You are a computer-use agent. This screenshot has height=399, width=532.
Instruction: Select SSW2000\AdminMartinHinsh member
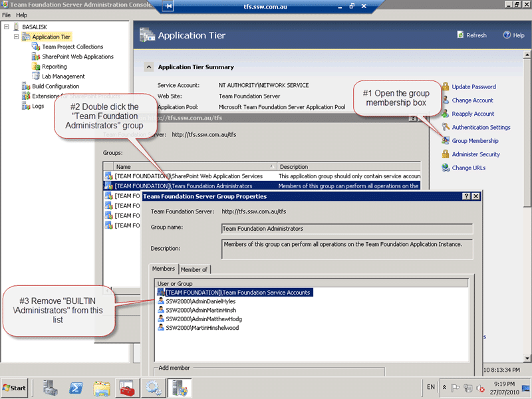point(197,310)
